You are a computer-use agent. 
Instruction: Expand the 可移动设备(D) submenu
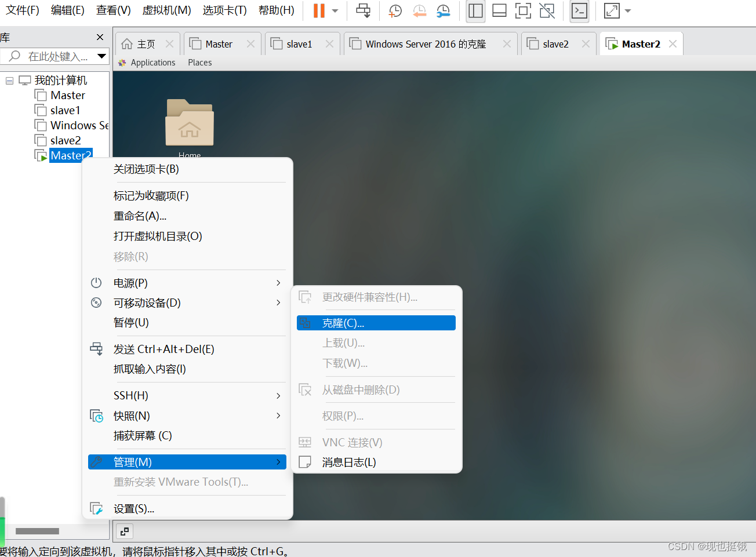point(187,303)
